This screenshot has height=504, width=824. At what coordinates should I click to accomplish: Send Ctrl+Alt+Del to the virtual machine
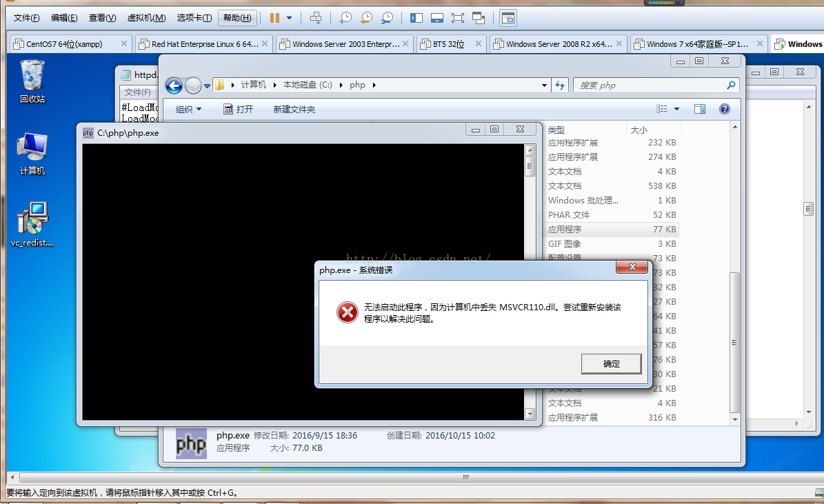[x=316, y=18]
